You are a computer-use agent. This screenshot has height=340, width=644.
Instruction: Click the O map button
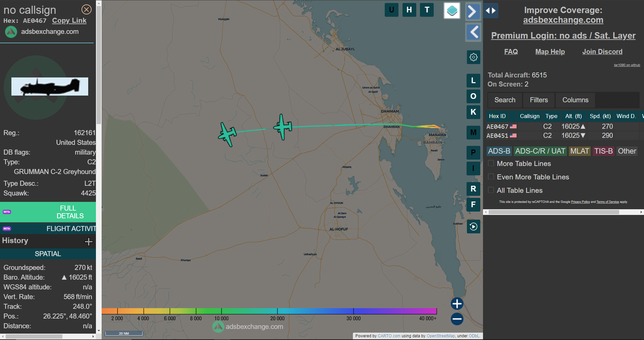pyautogui.click(x=473, y=96)
